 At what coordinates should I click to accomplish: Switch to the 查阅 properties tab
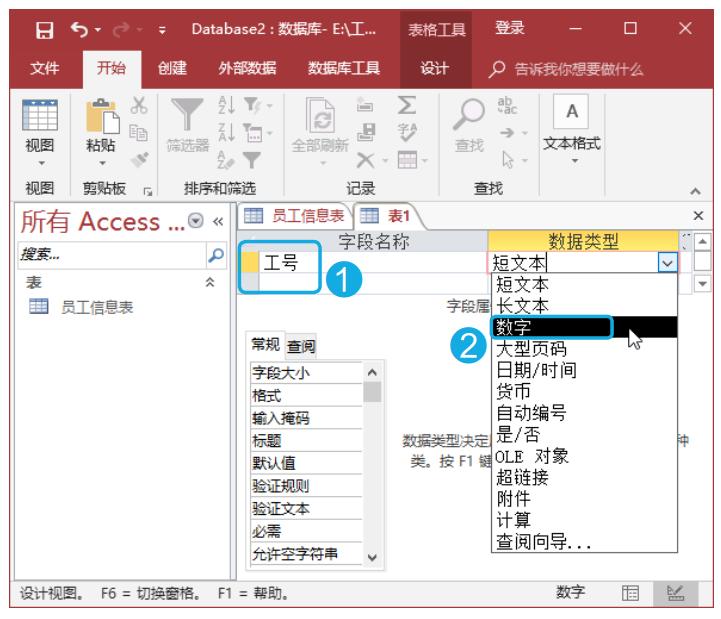[301, 346]
